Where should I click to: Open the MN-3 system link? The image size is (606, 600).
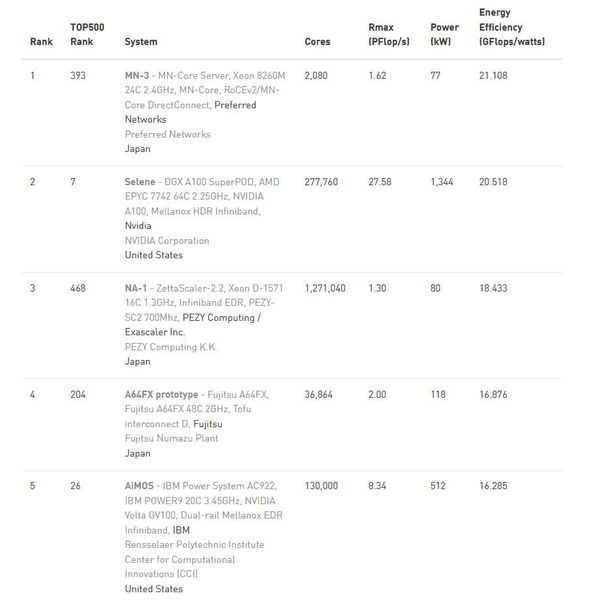click(137, 75)
